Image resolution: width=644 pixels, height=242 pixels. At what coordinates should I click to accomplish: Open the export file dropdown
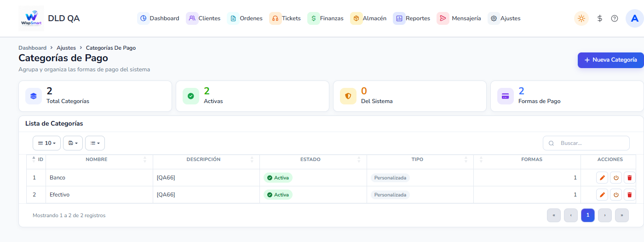pyautogui.click(x=73, y=143)
